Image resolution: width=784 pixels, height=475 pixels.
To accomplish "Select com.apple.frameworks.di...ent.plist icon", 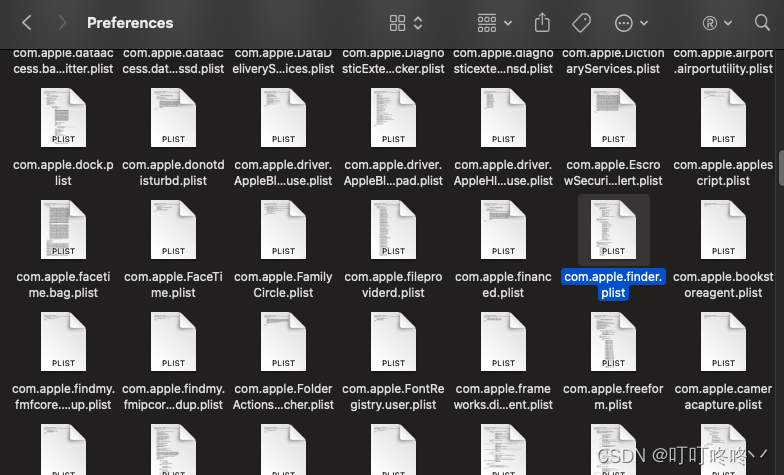I will [x=503, y=342].
